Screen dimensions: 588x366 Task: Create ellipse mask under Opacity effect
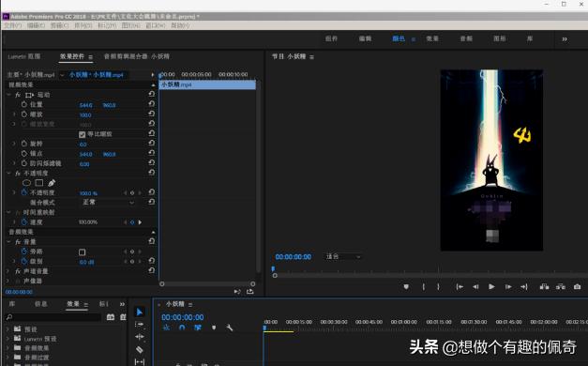pos(26,183)
